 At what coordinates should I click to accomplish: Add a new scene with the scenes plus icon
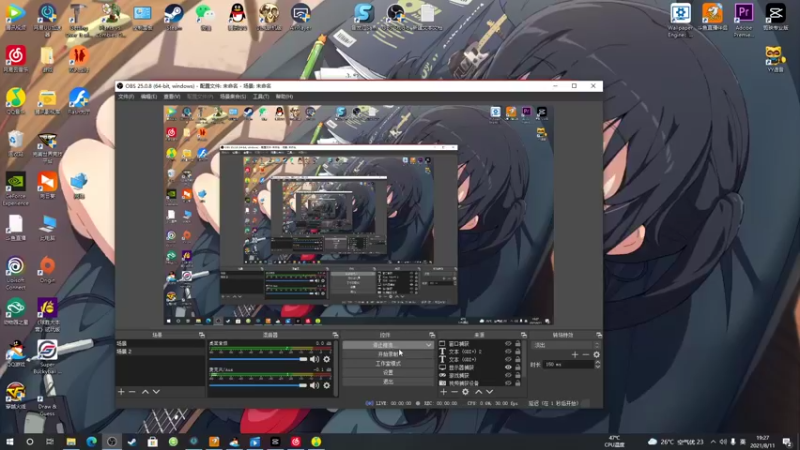[x=121, y=392]
